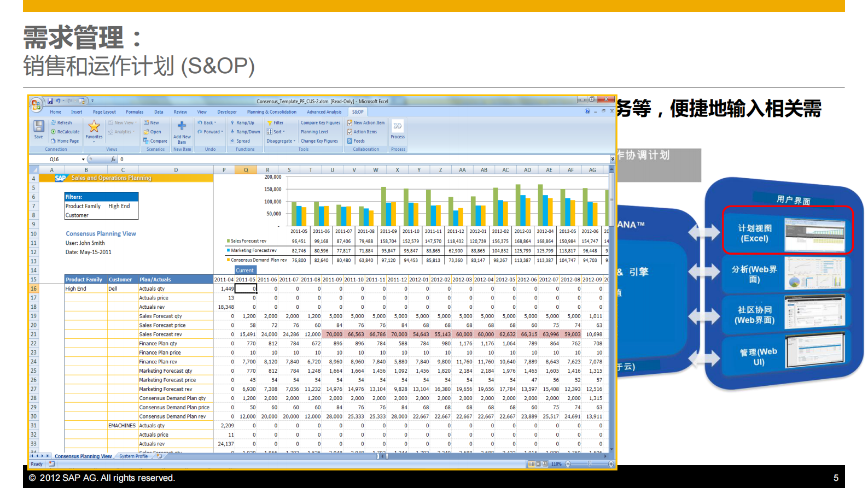The width and height of the screenshot is (868, 488).
Task: Click the Refresh icon in Connection group
Action: pos(53,123)
